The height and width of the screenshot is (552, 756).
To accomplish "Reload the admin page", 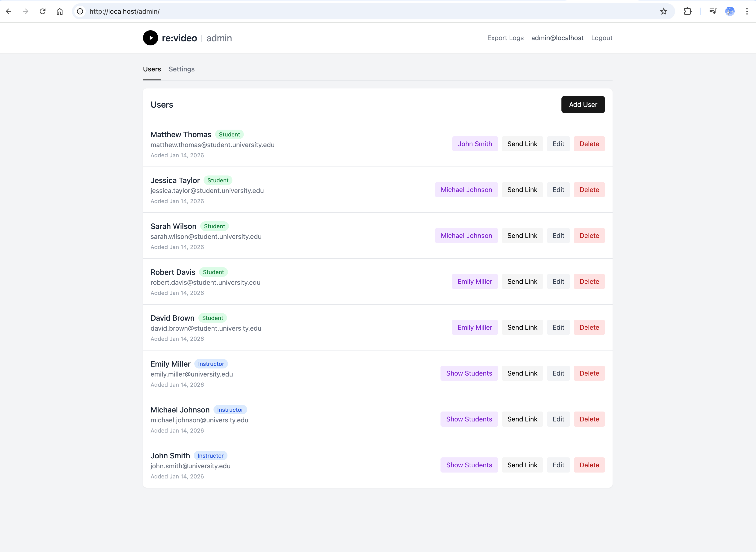I will (42, 11).
